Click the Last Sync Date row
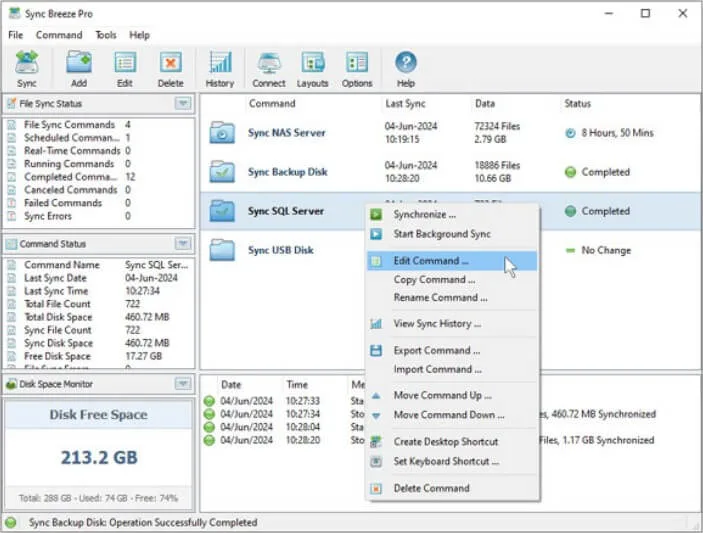Screen dimensions: 703x533 tap(100, 278)
